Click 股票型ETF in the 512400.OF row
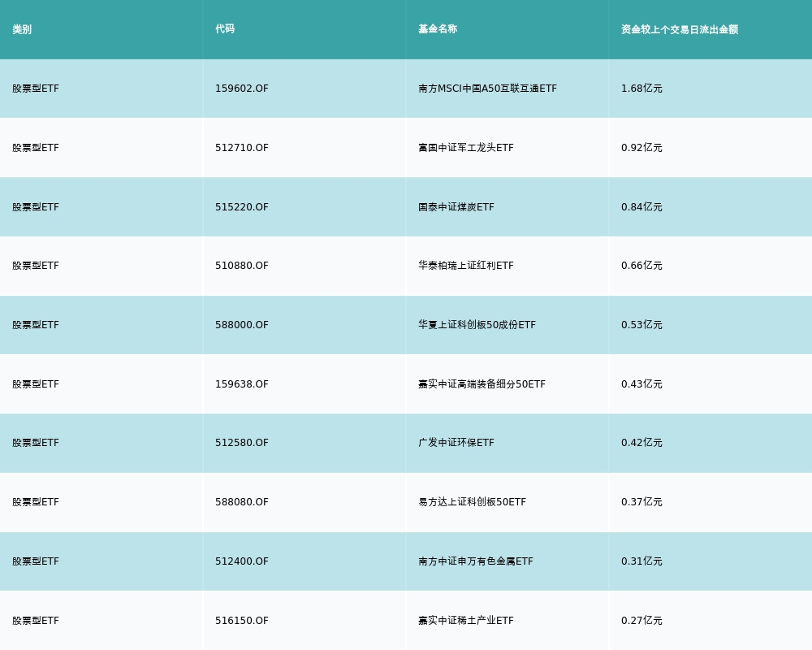The width and height of the screenshot is (812, 650). 36,561
